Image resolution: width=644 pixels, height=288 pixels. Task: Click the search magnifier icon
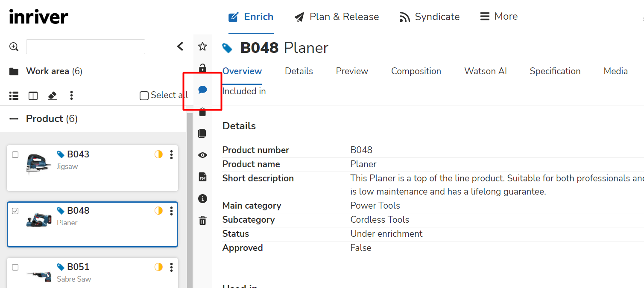[x=14, y=47]
